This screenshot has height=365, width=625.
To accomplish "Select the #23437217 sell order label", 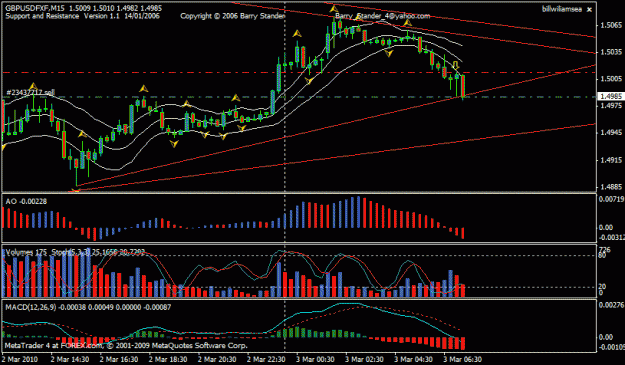I will [x=30, y=92].
